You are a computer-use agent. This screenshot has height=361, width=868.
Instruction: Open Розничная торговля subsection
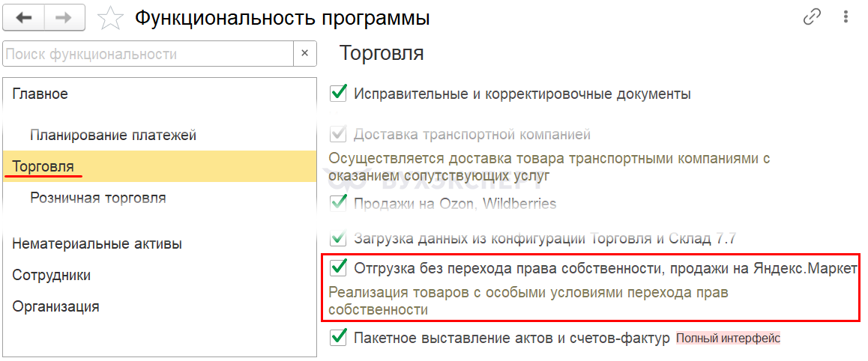point(98,198)
